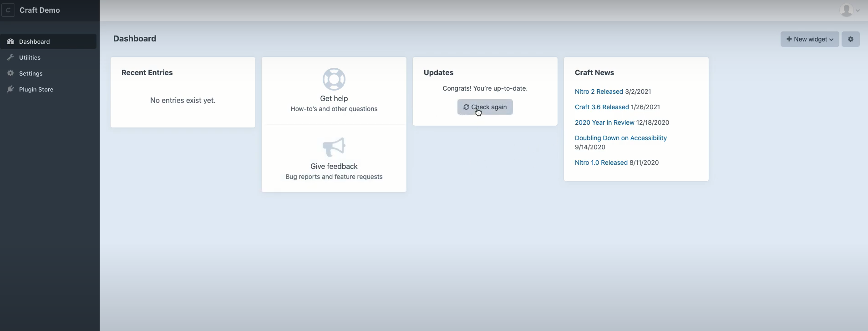Screen dimensions: 868x331
Task: Click the Check again button
Action: point(485,107)
